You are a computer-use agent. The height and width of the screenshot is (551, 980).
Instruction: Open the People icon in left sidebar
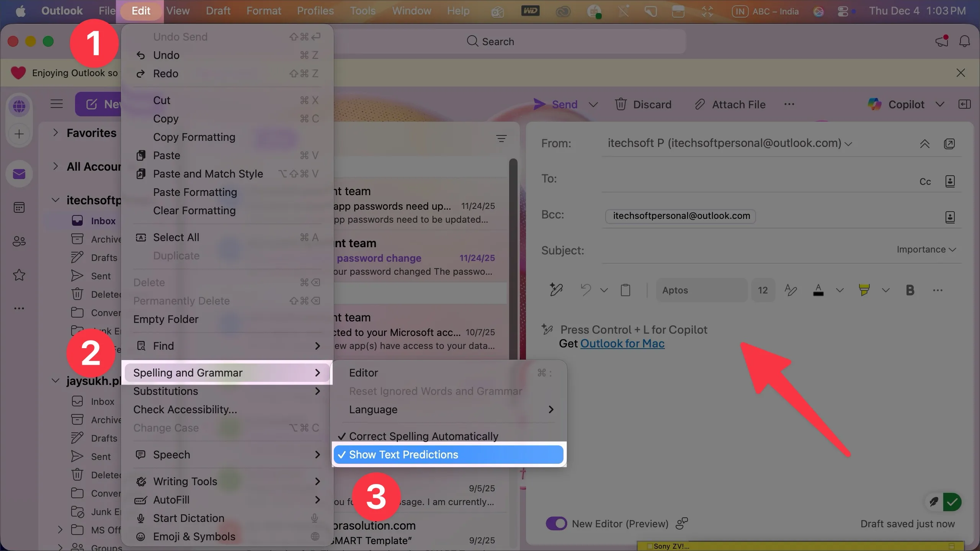tap(19, 241)
